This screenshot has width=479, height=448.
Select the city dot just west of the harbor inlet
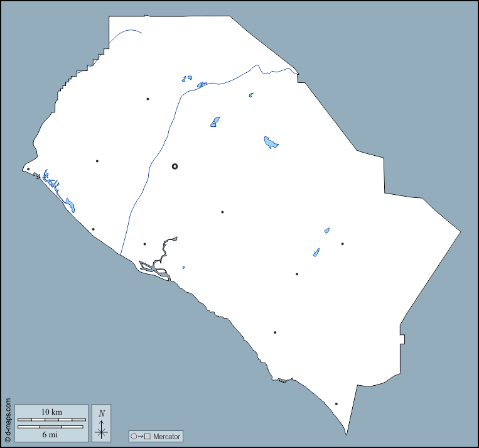(x=144, y=244)
